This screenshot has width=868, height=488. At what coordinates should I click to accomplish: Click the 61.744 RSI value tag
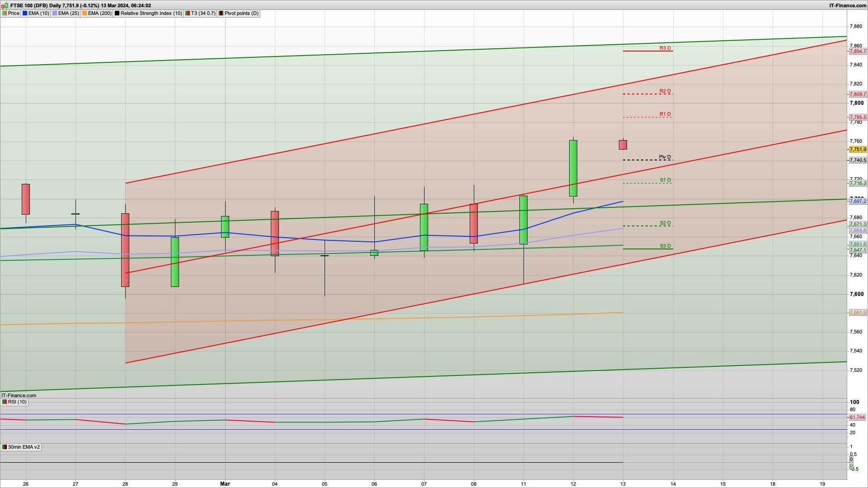(857, 417)
